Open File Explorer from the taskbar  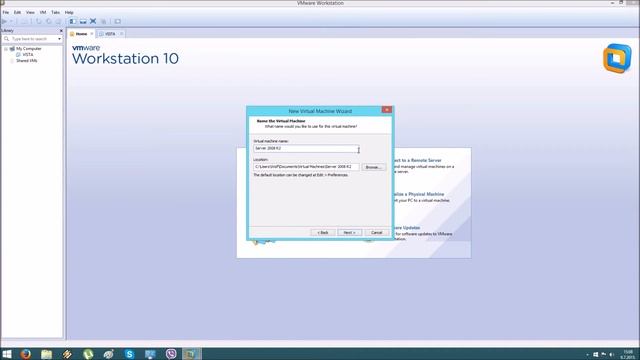(x=47, y=354)
